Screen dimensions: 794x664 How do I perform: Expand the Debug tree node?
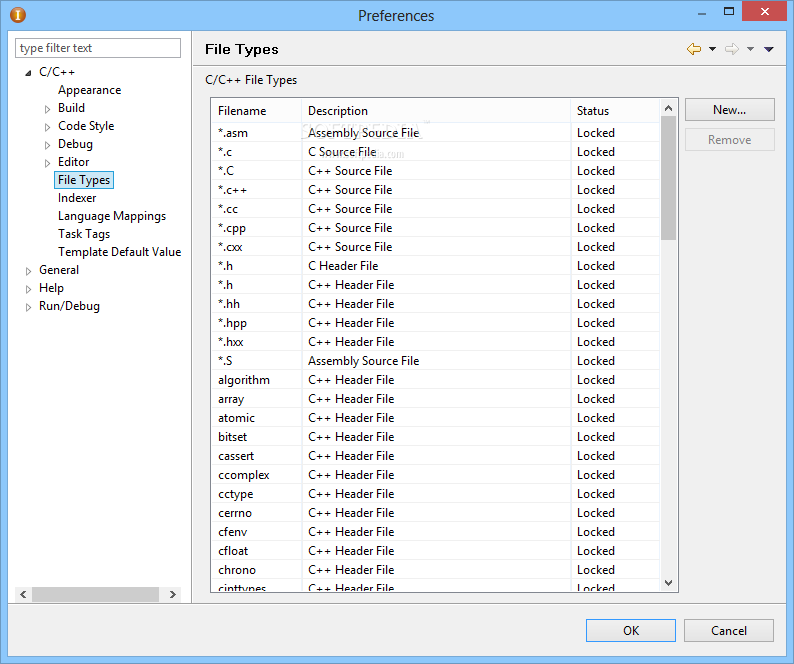click(x=47, y=145)
